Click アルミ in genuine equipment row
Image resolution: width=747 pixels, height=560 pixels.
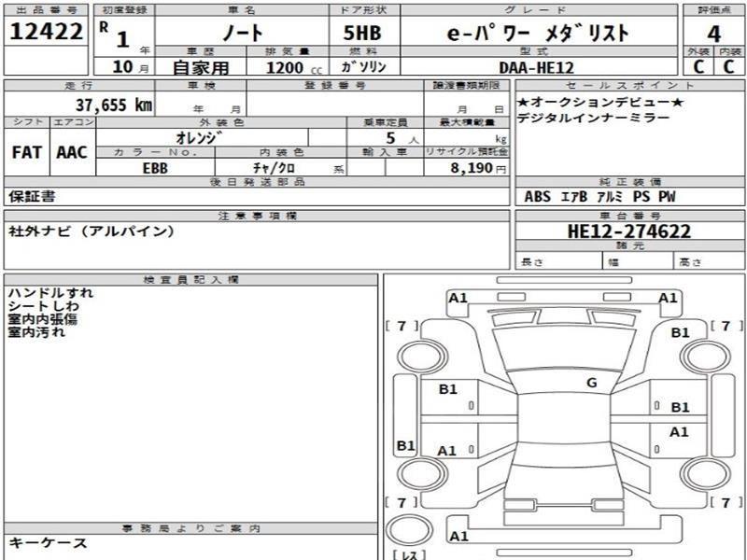pos(610,196)
